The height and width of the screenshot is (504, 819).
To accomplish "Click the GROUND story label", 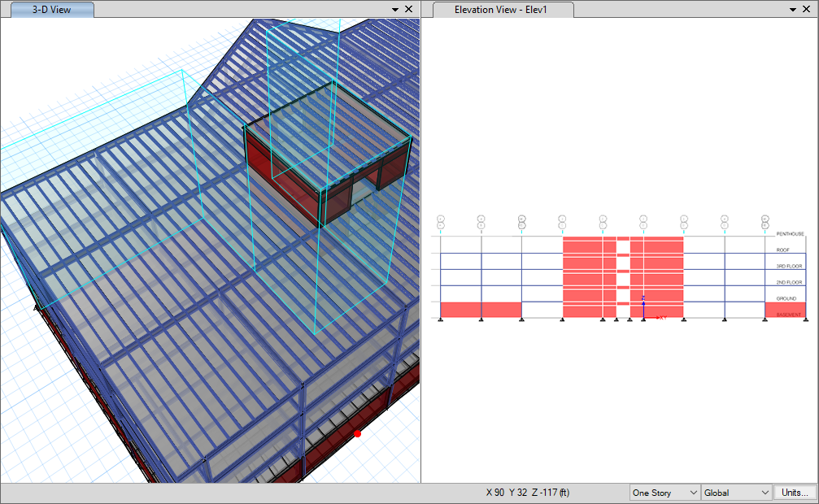I will (x=786, y=298).
